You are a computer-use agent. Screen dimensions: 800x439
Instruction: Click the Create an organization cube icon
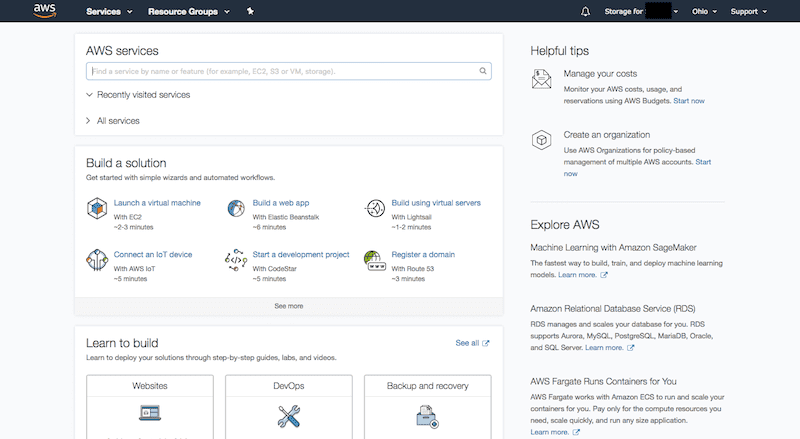tap(541, 140)
